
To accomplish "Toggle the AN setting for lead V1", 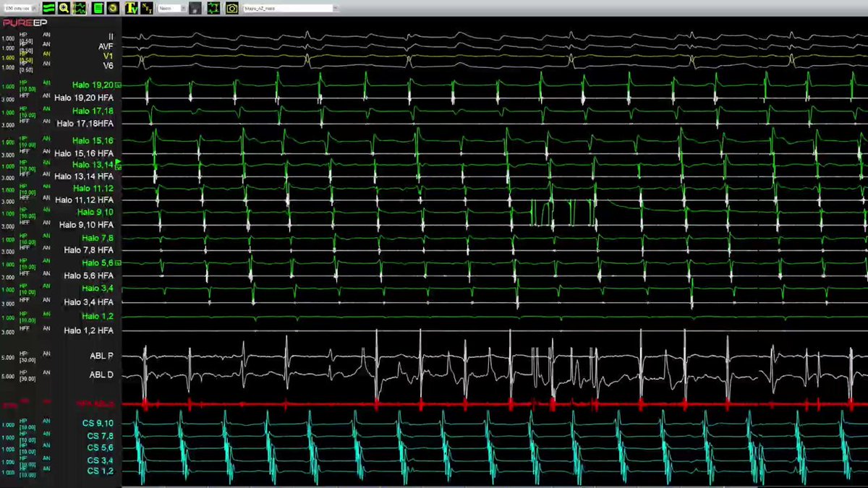I will tap(46, 53).
